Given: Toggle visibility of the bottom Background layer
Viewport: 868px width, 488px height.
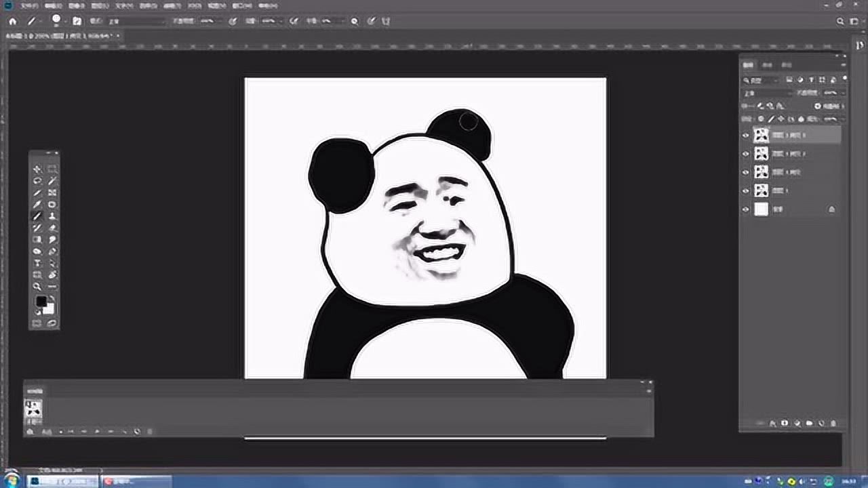Looking at the screenshot, I should (745, 209).
